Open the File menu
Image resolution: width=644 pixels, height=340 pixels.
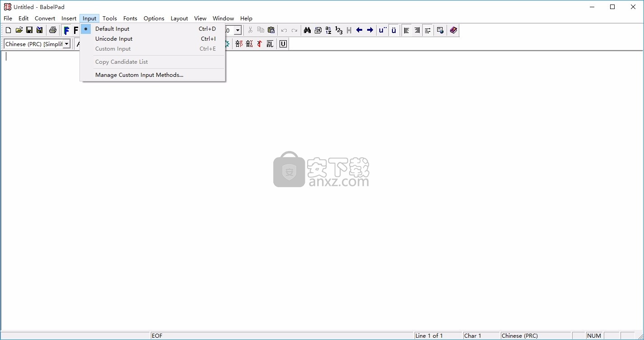(8, 19)
